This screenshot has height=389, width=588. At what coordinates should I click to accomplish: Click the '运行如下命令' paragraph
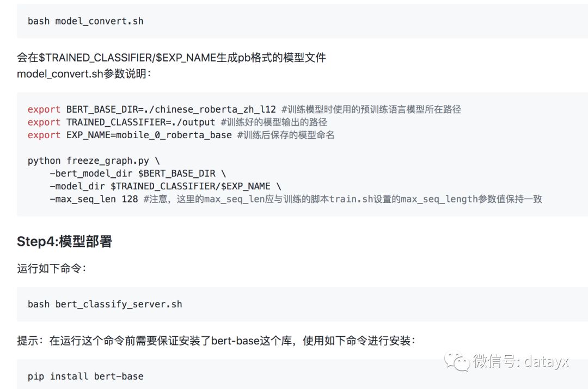click(x=51, y=269)
